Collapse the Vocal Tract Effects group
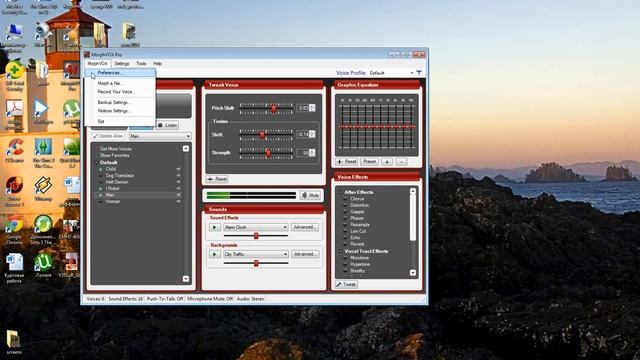The width and height of the screenshot is (640, 360). (341, 251)
